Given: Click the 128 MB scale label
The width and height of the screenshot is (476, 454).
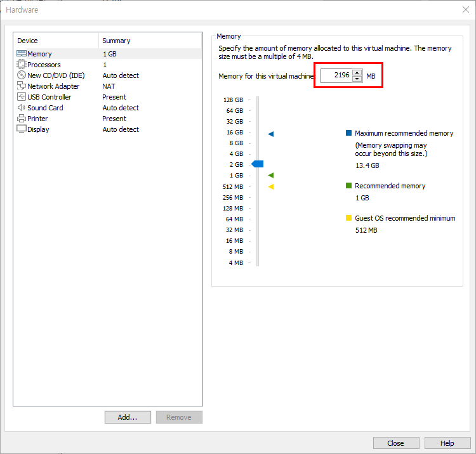Looking at the screenshot, I should coord(233,209).
